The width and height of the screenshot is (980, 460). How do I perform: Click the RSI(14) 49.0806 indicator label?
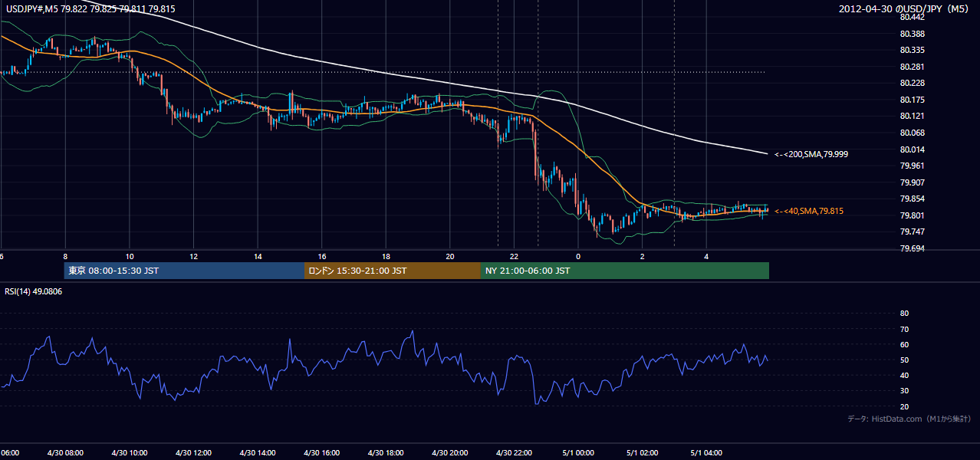click(x=34, y=291)
